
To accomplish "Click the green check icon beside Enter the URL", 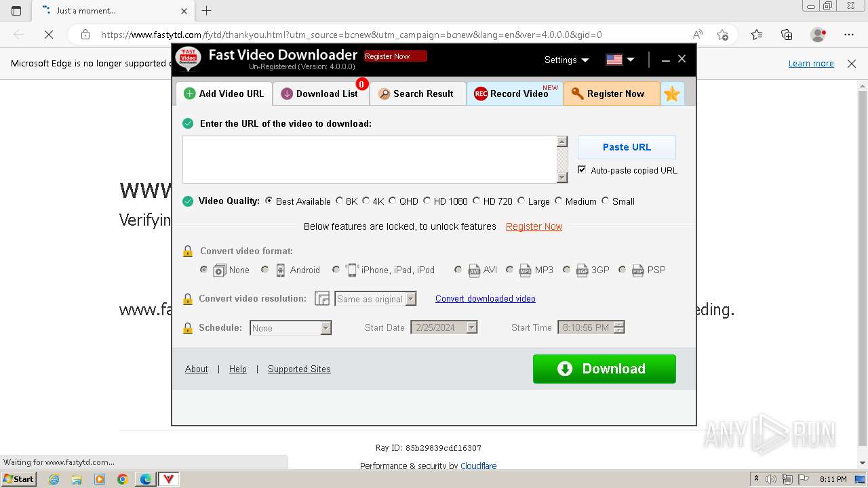I will click(188, 123).
